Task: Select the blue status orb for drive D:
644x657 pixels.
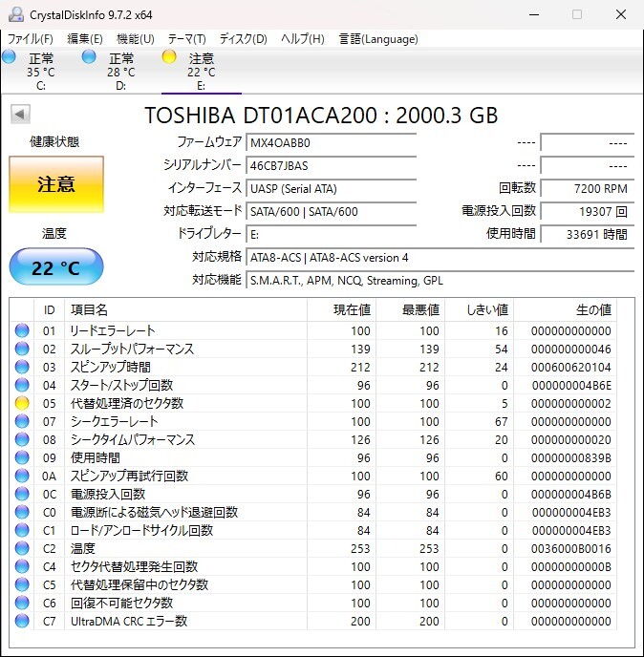Action: (89, 56)
